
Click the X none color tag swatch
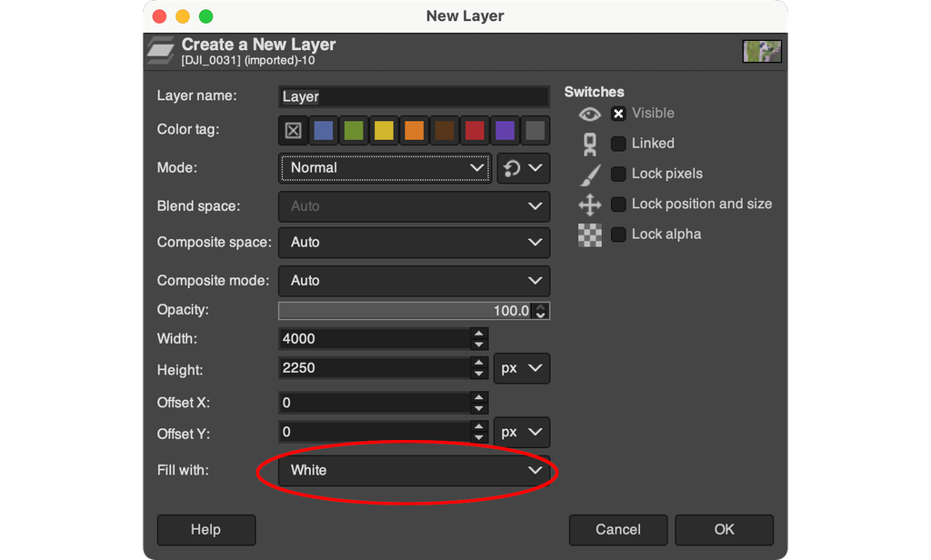point(293,130)
